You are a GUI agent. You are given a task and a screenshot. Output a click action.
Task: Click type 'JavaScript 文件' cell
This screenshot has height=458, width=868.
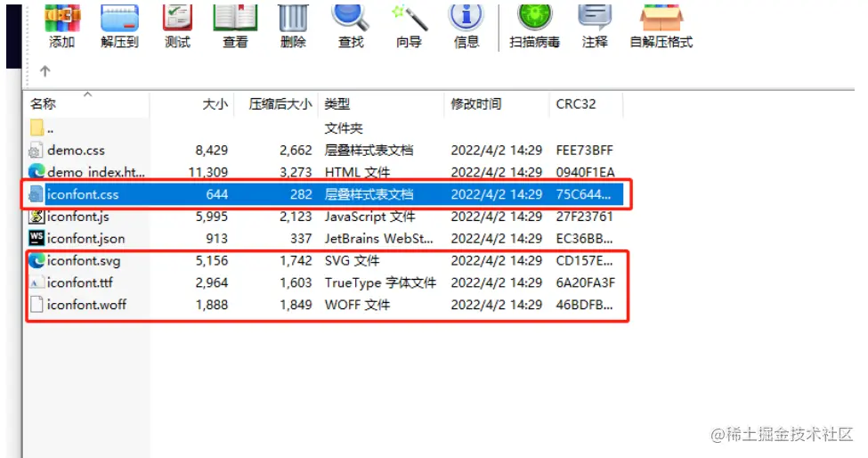point(369,217)
